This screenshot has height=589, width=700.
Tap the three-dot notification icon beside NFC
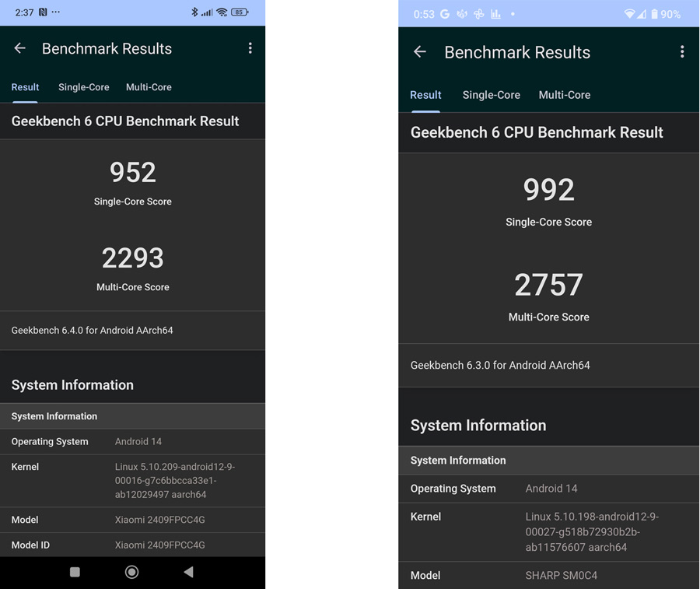(x=55, y=12)
